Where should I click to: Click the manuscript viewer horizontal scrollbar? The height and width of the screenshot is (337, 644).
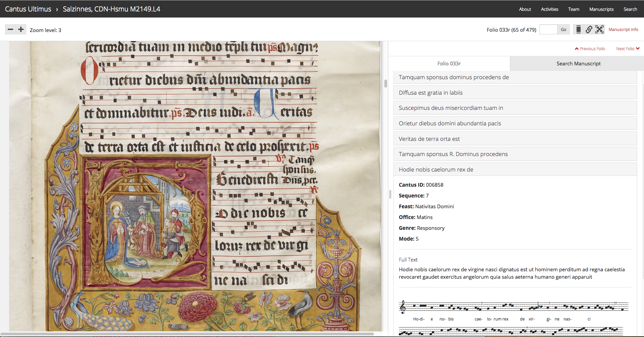pyautogui.click(x=187, y=334)
